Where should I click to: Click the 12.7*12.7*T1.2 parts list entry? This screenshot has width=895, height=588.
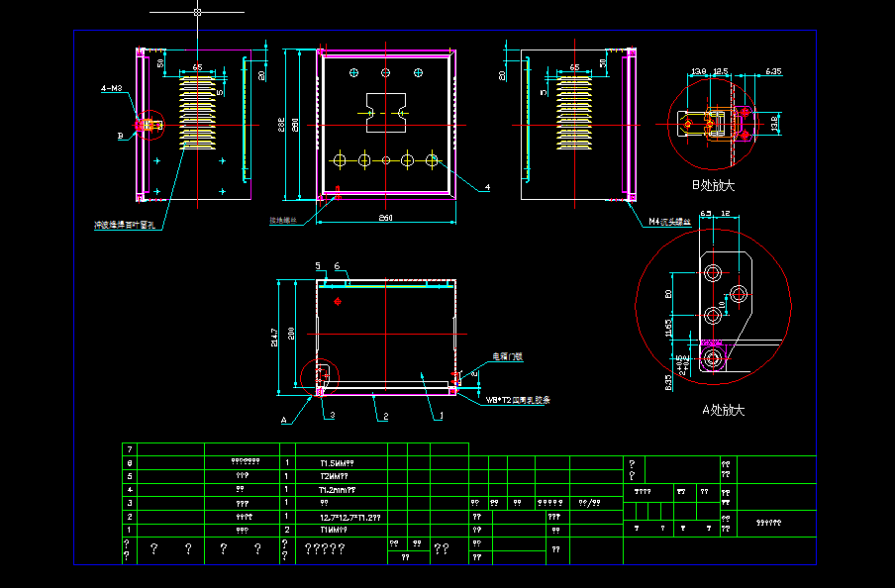click(x=350, y=518)
